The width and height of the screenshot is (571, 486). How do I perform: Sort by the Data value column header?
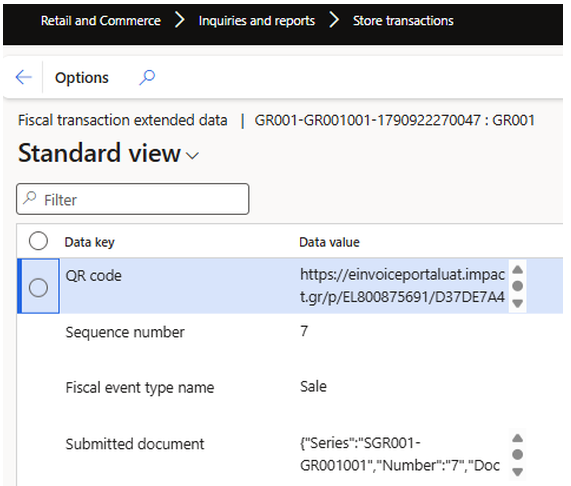[329, 242]
